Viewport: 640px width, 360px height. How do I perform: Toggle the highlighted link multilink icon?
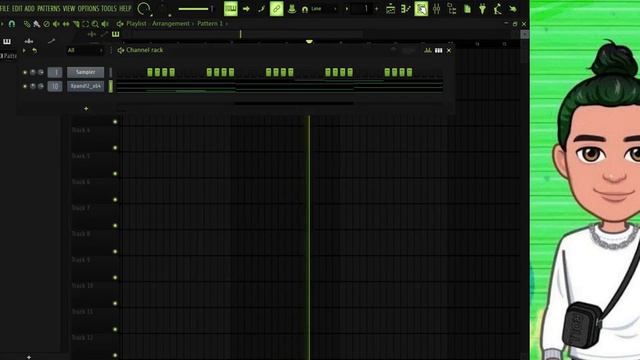[276, 9]
